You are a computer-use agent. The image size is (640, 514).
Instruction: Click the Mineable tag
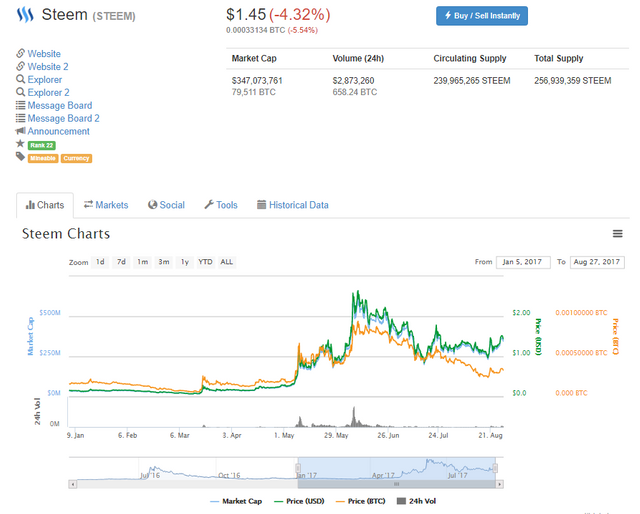pyautogui.click(x=43, y=158)
